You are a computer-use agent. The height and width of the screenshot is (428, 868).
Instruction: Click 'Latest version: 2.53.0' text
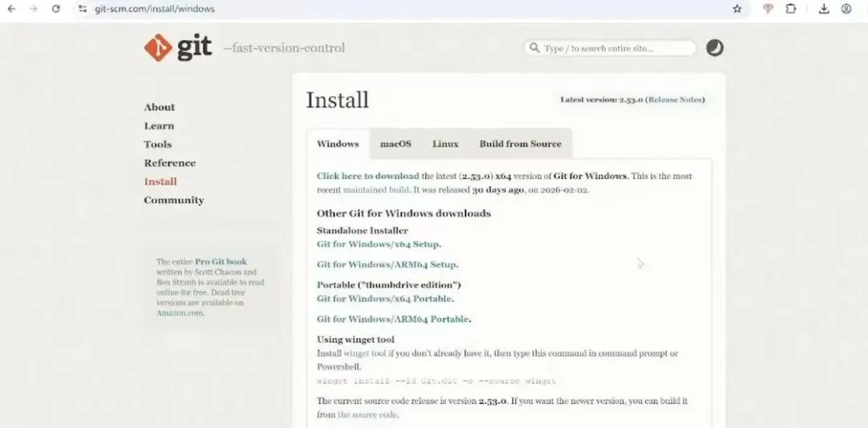pyautogui.click(x=601, y=100)
